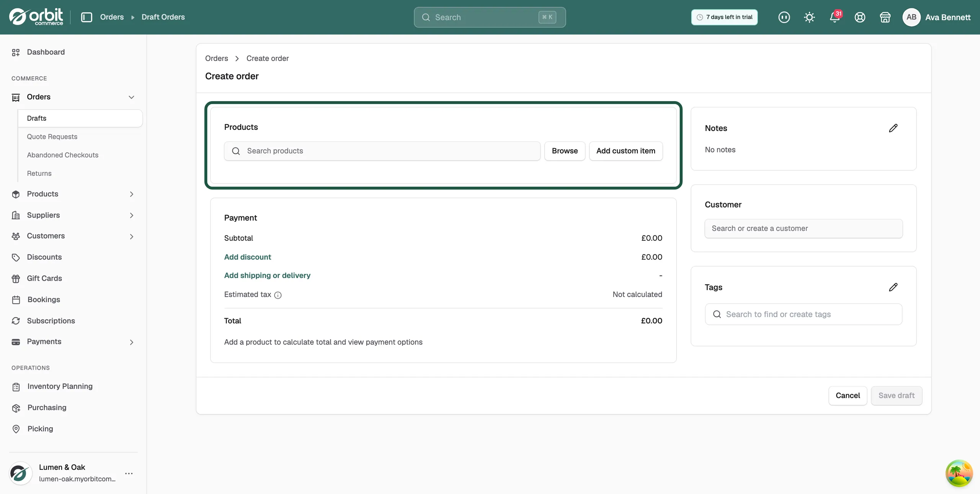980x494 pixels.
Task: Open the Subscriptions page
Action: (x=51, y=321)
